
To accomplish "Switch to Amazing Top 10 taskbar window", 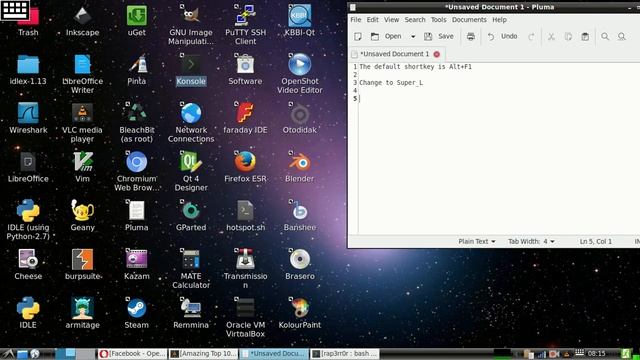I will 203,353.
